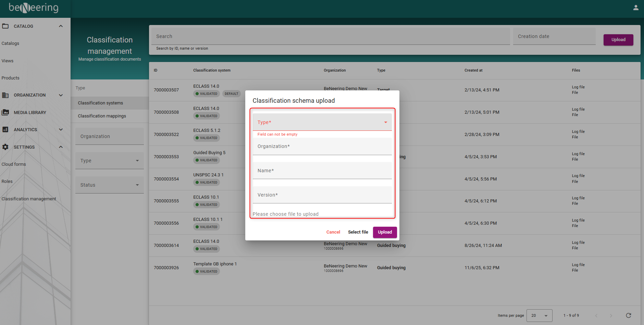
Task: Click the Organization building icon
Action: coord(5,95)
